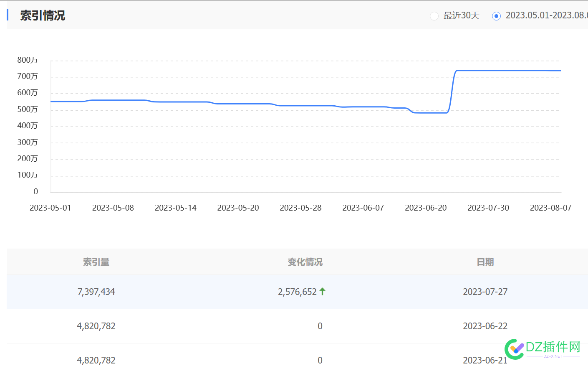Select the 最近30天 radio button
This screenshot has height=366, width=588.
[434, 16]
